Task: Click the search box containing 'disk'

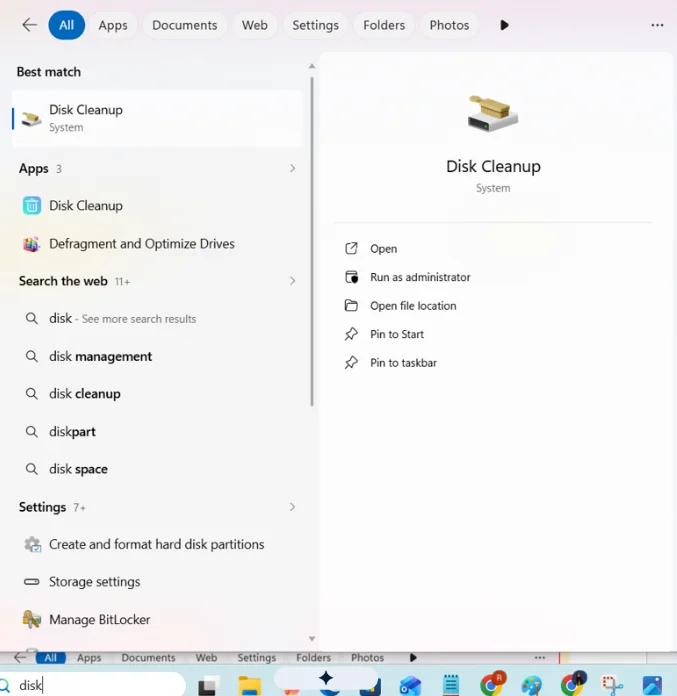Action: coord(92,685)
